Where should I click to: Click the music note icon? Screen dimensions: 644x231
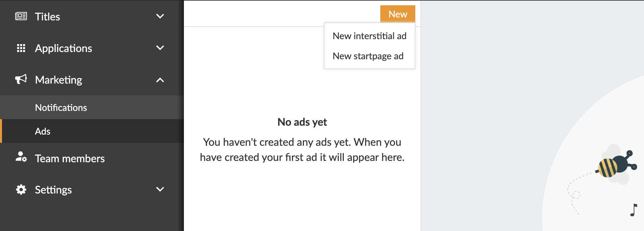tap(633, 210)
